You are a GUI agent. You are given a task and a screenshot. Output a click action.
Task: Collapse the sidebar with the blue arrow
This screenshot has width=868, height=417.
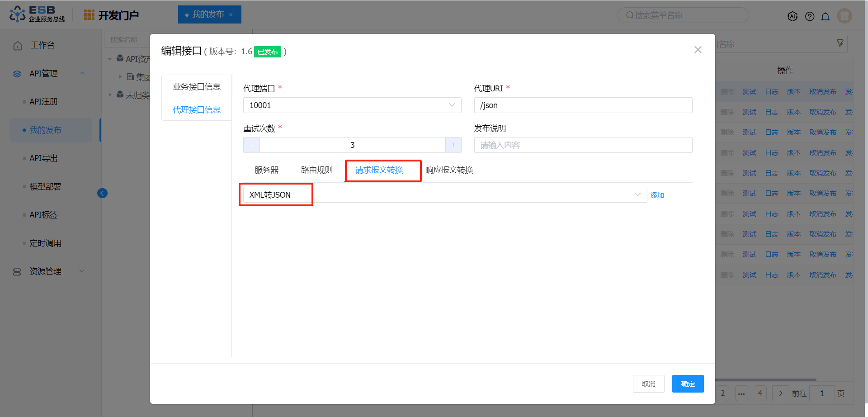(102, 194)
